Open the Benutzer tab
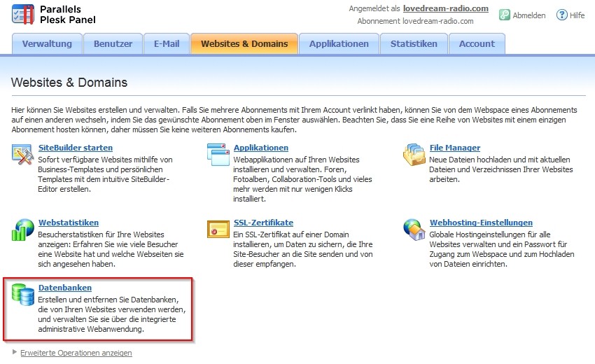This screenshot has width=595, height=364. (x=113, y=43)
